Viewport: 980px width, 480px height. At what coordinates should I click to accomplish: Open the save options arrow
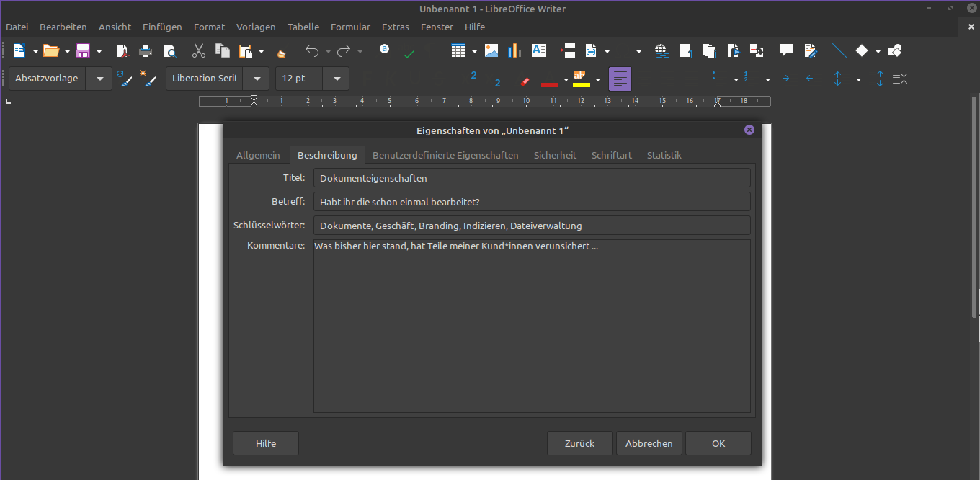[x=99, y=51]
